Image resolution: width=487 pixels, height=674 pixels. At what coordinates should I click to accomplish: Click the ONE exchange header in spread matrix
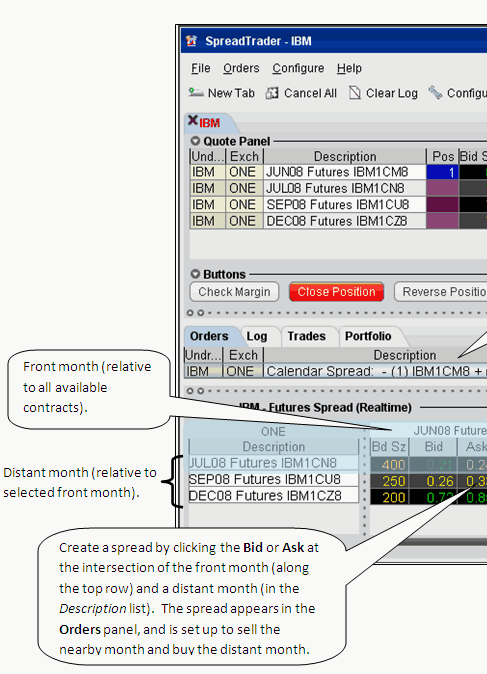coord(273,431)
